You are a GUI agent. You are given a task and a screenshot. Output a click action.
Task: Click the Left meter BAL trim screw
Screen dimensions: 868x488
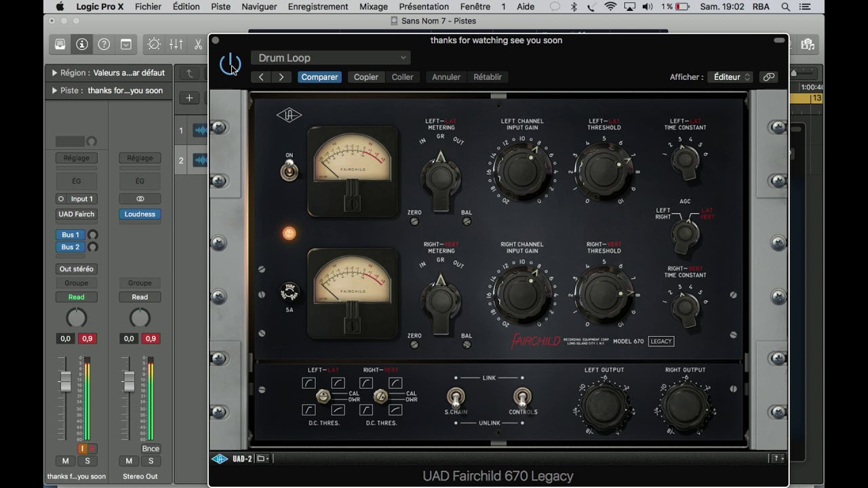point(467,221)
